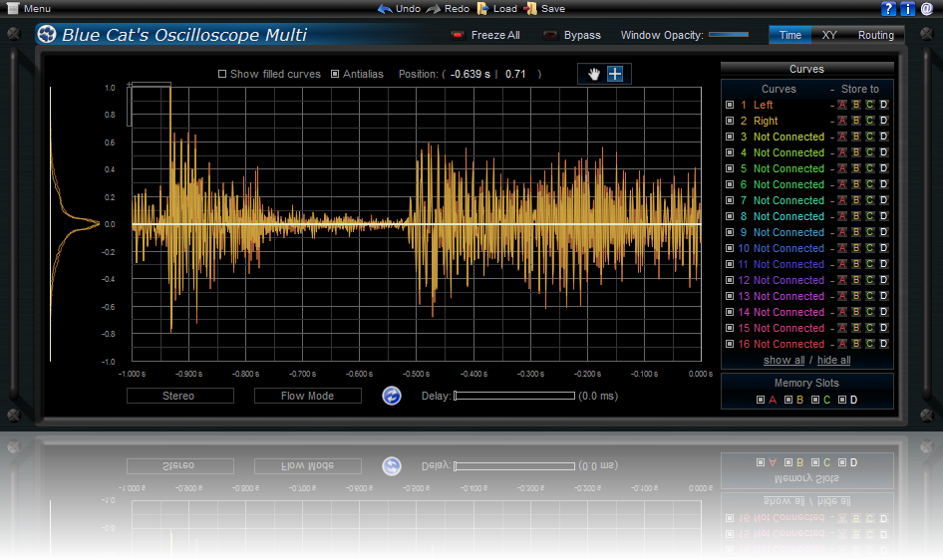The height and width of the screenshot is (560, 943).
Task: Switch to the Time tab
Action: pyautogui.click(x=789, y=35)
